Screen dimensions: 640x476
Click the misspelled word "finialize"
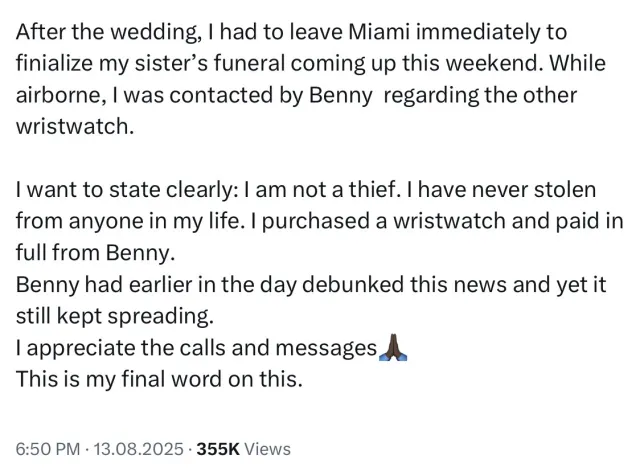point(57,62)
